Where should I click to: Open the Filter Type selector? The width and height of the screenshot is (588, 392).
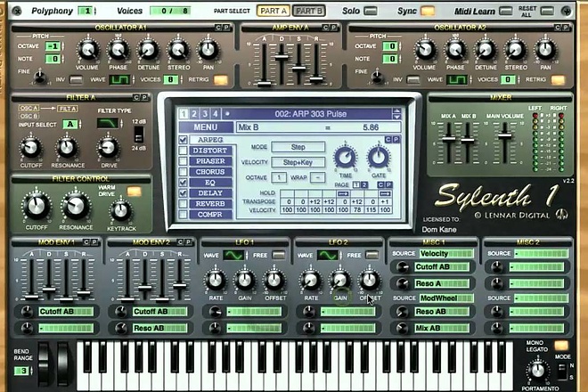108,123
